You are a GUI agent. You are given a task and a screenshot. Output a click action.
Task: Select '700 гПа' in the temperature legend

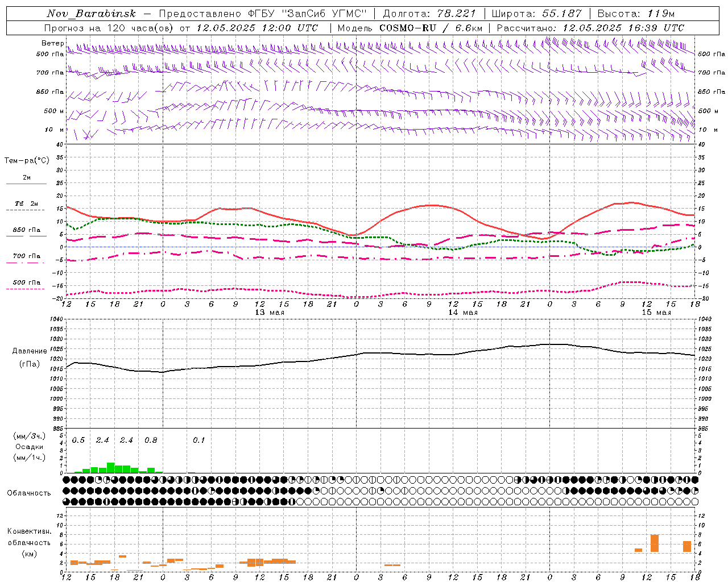point(27,256)
